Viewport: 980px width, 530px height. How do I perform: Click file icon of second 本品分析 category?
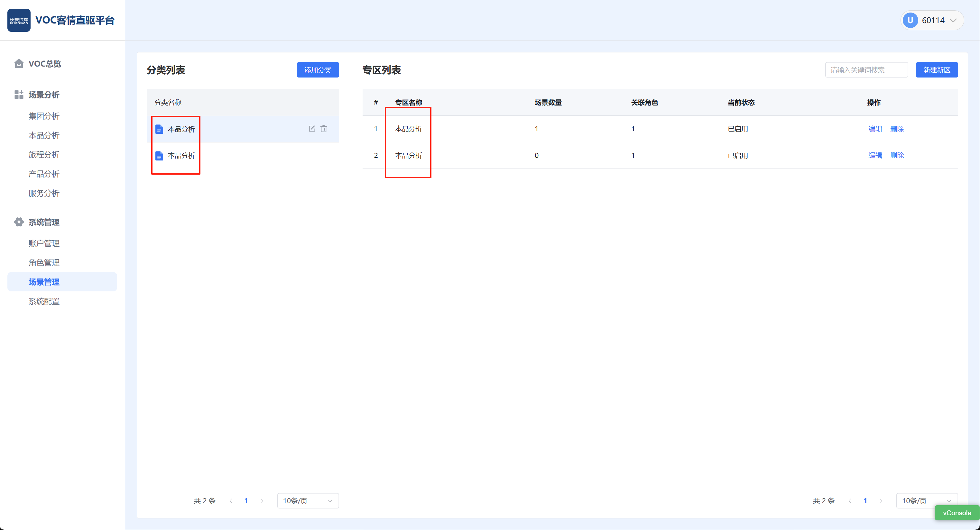click(x=159, y=156)
